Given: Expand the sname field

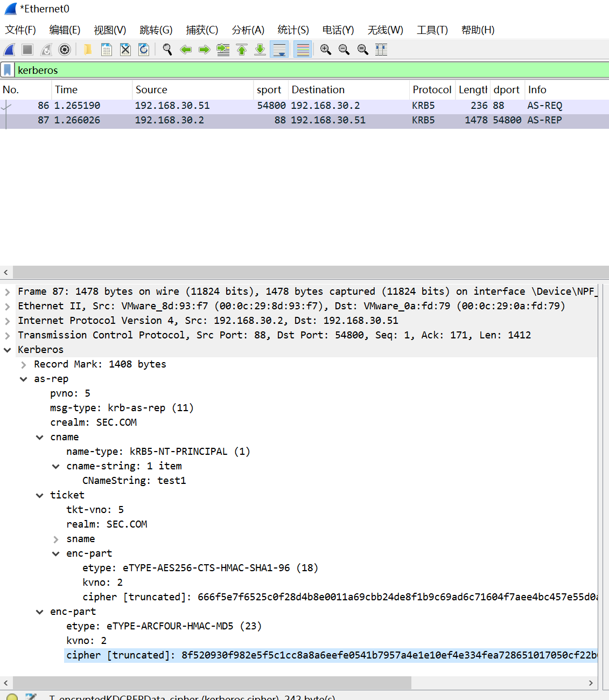Looking at the screenshot, I should [56, 539].
